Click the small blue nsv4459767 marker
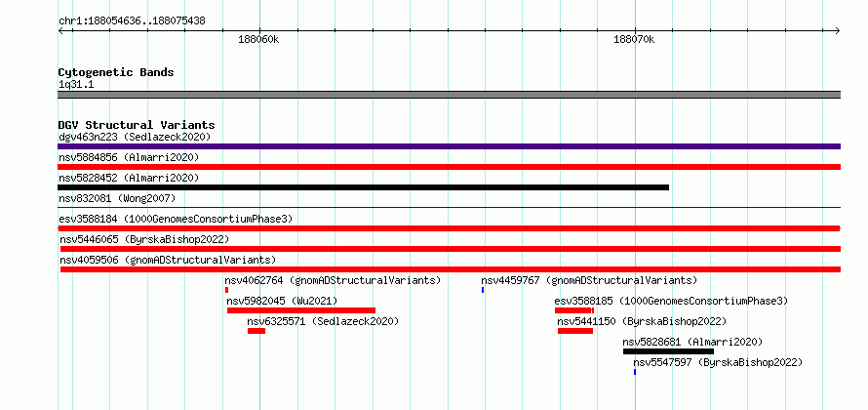This screenshot has width=868, height=410. (483, 290)
